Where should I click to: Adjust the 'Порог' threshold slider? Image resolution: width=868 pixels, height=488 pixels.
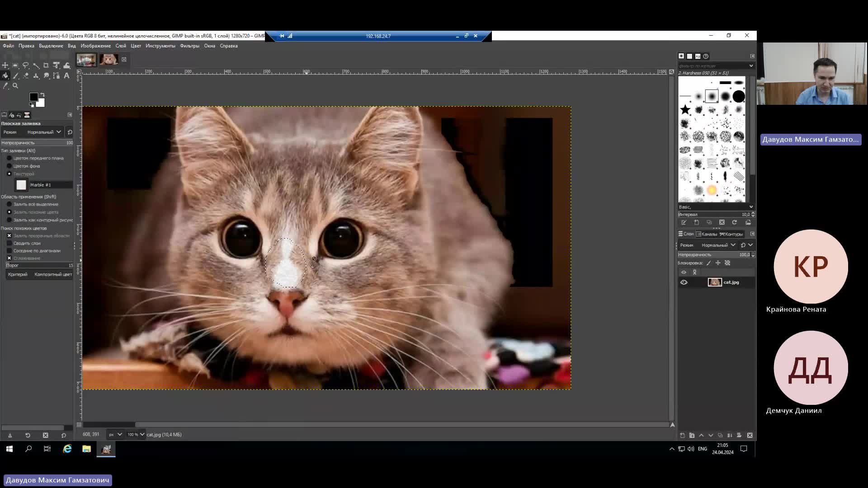coord(40,265)
